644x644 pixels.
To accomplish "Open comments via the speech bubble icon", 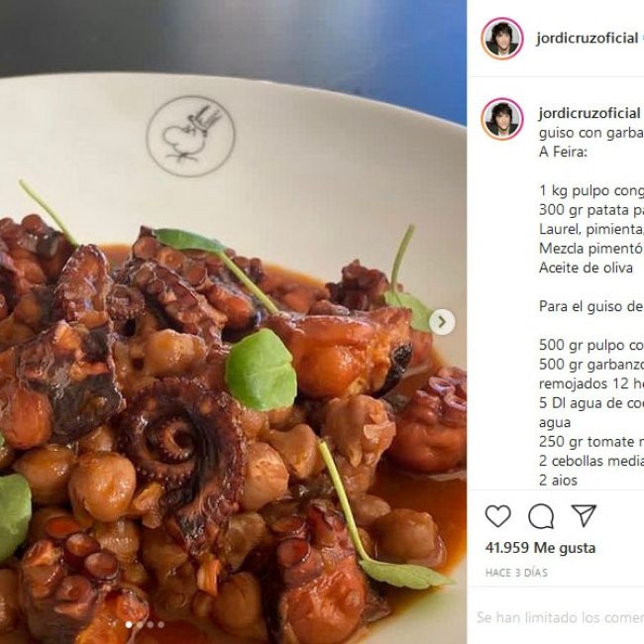I will pos(541,516).
